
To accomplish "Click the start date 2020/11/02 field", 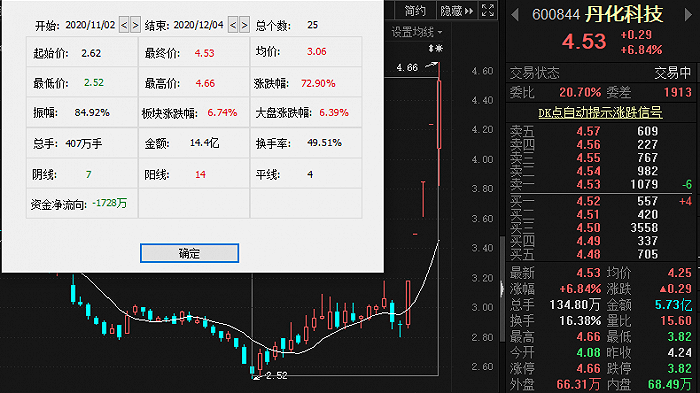I will [90, 25].
